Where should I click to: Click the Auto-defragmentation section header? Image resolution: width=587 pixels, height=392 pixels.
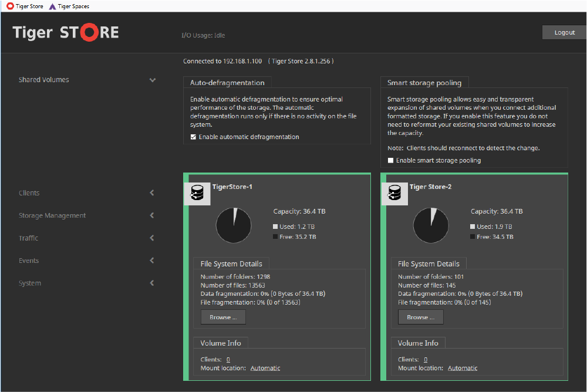point(227,83)
